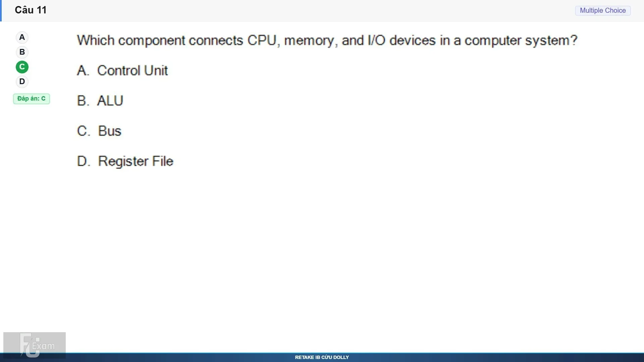644x362 pixels.
Task: Click the 'C.' letter before Bus
Action: (84, 131)
